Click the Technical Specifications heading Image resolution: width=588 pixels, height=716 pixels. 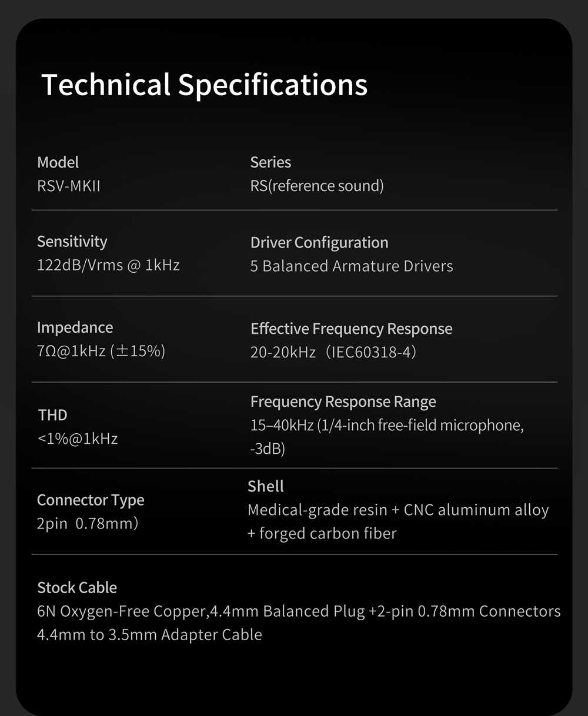pyautogui.click(x=204, y=85)
